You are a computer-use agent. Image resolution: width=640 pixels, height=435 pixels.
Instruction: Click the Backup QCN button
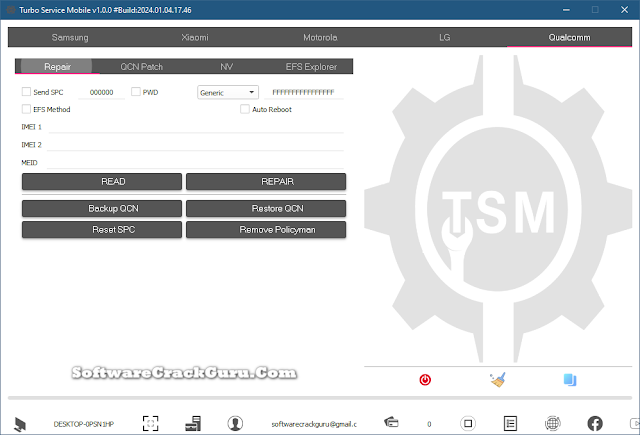[102, 209]
